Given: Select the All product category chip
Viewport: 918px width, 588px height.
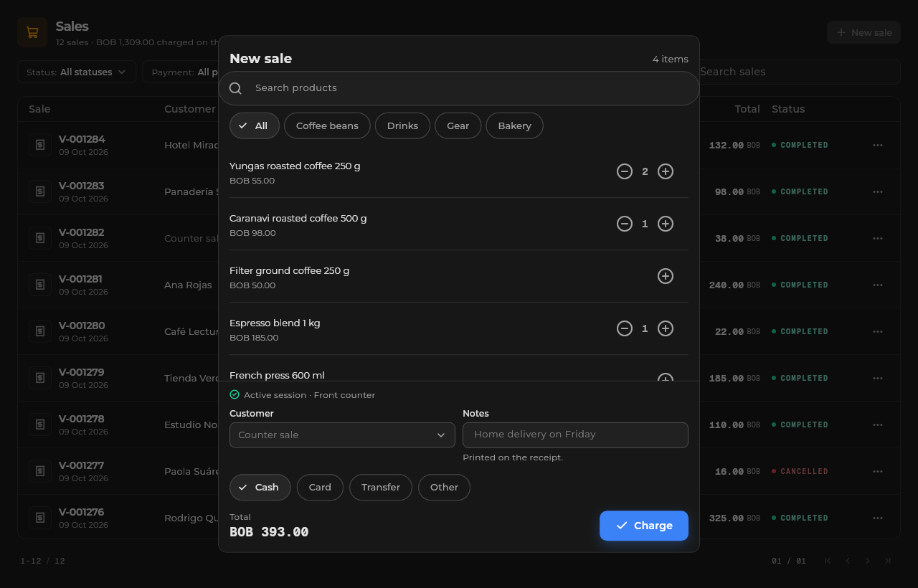Looking at the screenshot, I should 255,125.
